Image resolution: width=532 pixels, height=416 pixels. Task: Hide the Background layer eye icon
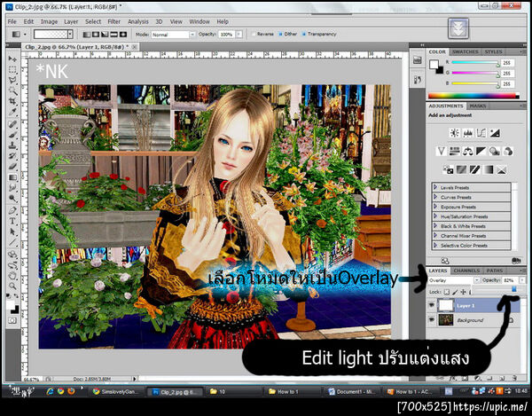(x=431, y=320)
